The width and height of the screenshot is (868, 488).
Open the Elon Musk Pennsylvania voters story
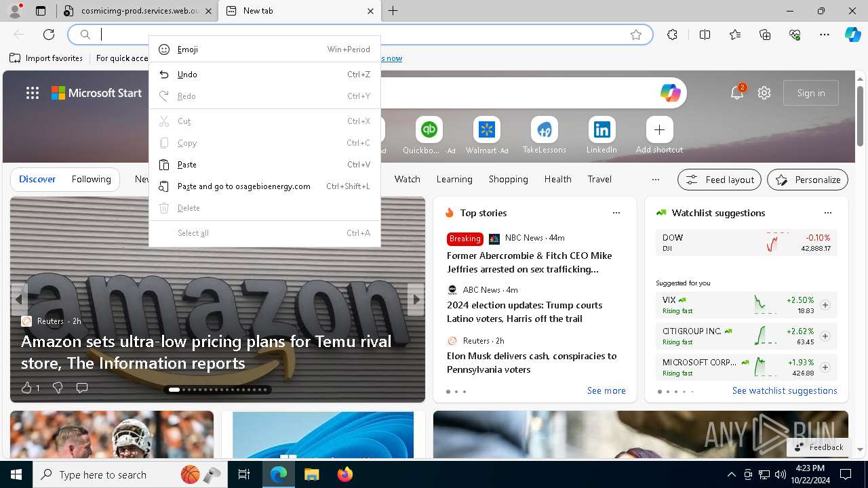click(x=532, y=363)
